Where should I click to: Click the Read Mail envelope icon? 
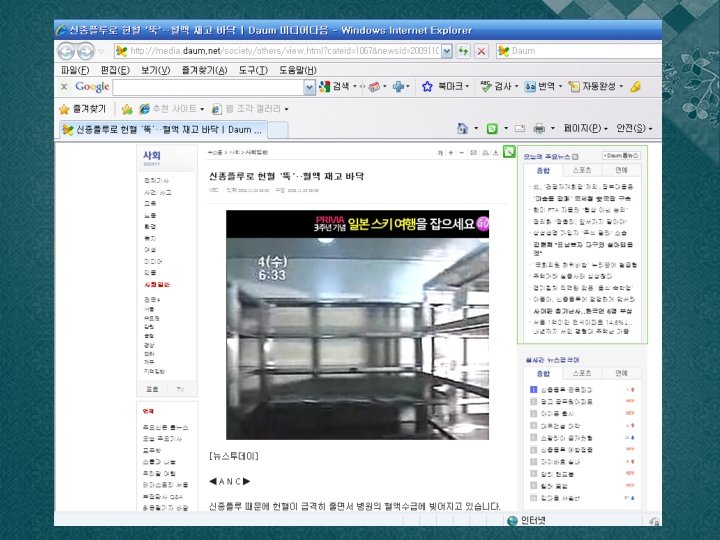pyautogui.click(x=520, y=129)
